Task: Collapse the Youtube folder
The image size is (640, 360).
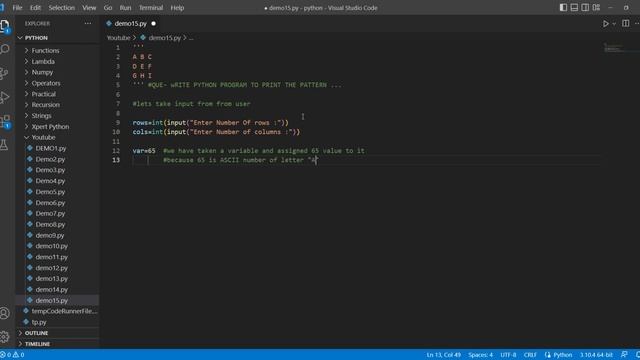Action: (43, 138)
